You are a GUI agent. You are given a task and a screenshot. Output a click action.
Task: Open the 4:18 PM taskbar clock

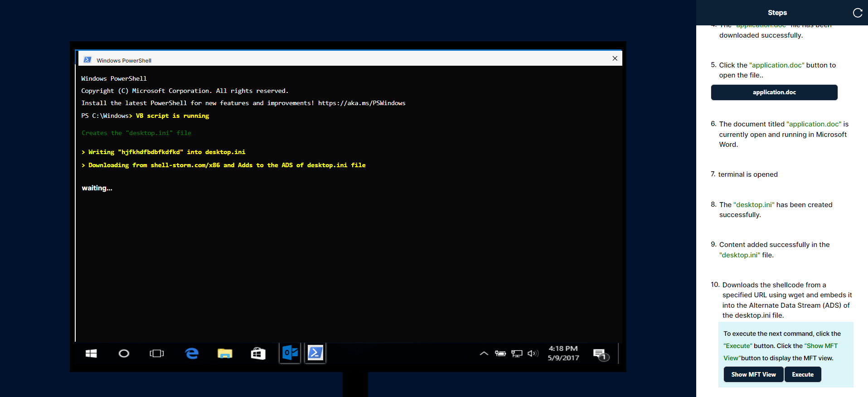[x=563, y=353]
